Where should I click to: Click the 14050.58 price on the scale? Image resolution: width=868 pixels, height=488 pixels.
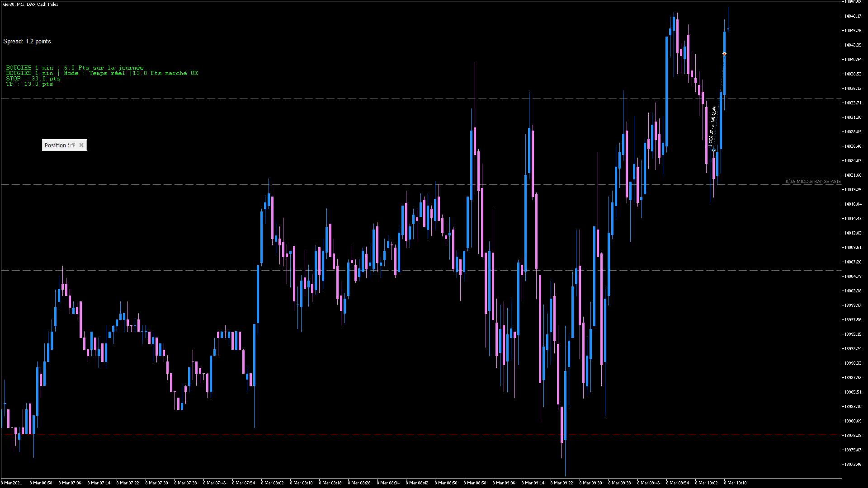[853, 2]
